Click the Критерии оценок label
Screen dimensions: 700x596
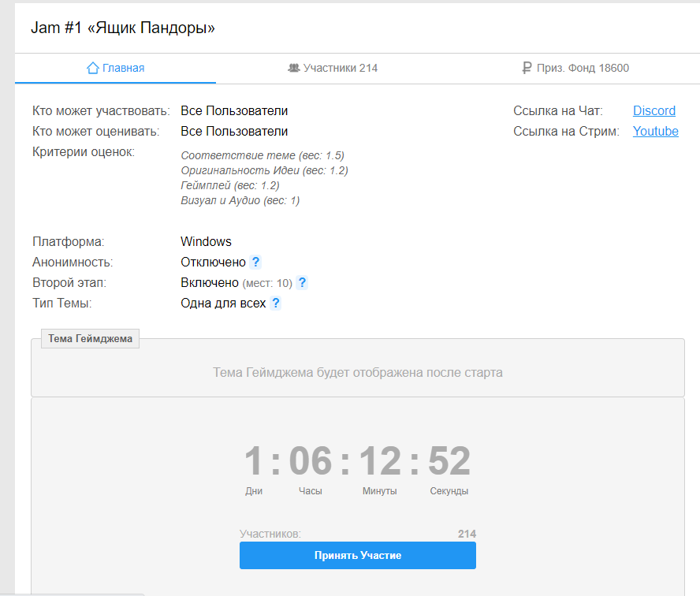(84, 152)
